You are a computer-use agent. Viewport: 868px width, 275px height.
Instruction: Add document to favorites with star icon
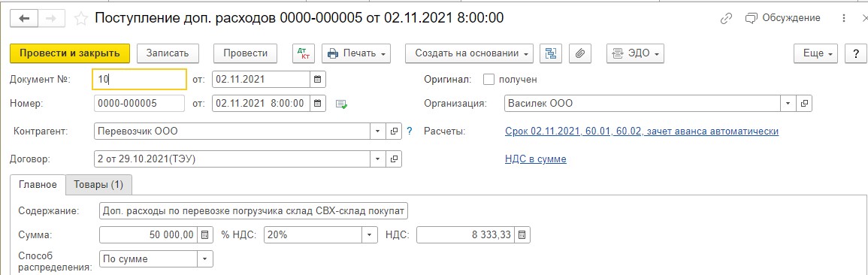click(x=81, y=19)
